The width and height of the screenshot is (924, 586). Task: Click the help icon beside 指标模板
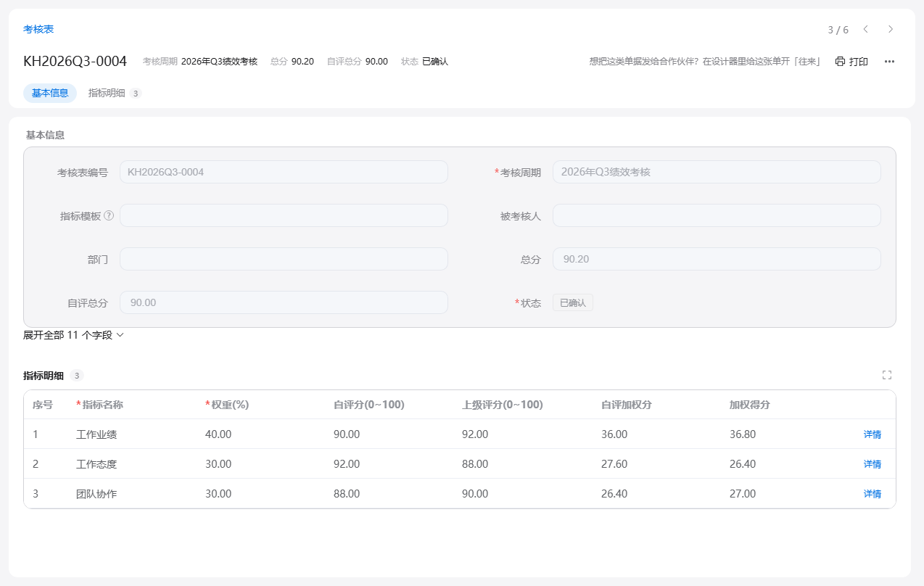(x=109, y=215)
